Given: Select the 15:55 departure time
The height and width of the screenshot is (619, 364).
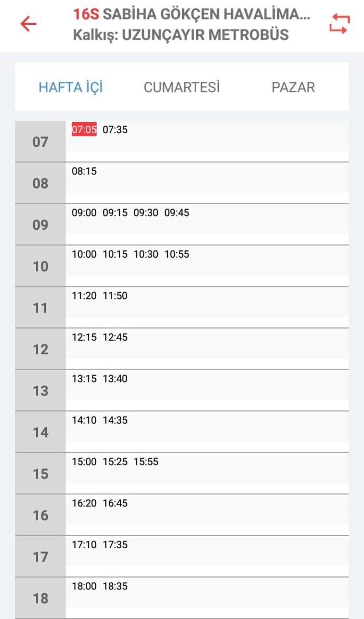Looking at the screenshot, I should tap(146, 461).
